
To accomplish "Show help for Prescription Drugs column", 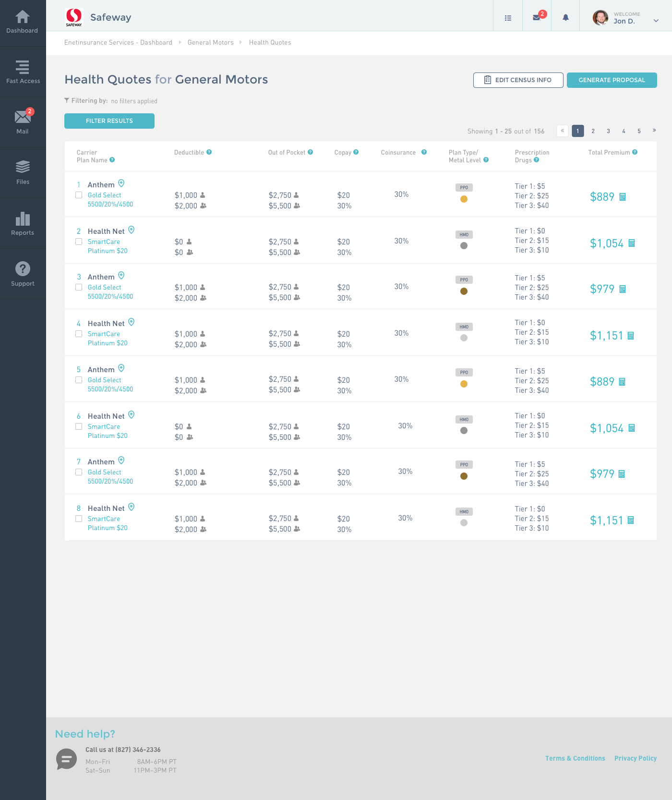I will point(536,160).
